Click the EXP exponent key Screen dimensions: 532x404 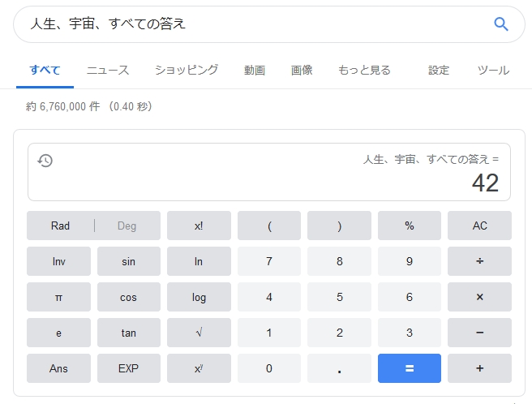click(x=129, y=368)
